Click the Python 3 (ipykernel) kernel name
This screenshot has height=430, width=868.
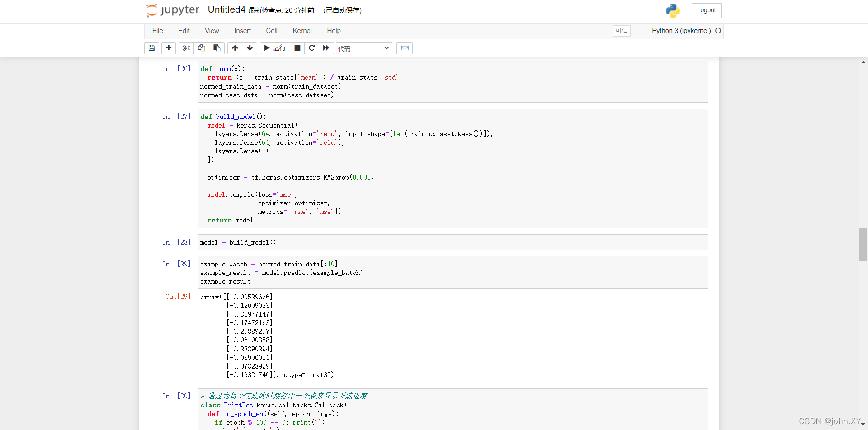click(x=681, y=31)
